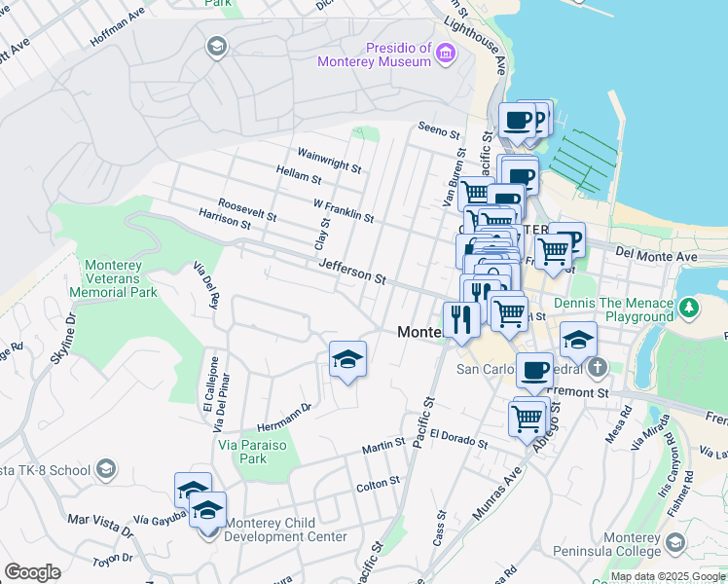The height and width of the screenshot is (584, 728).
Task: Select shopping cart marker near Van Buren St
Action: pyautogui.click(x=475, y=193)
